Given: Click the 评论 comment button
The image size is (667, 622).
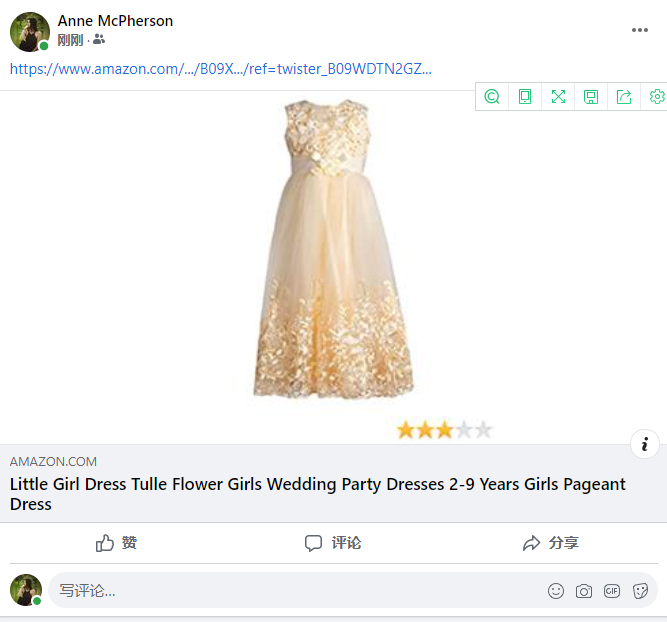Looking at the screenshot, I should 333,543.
